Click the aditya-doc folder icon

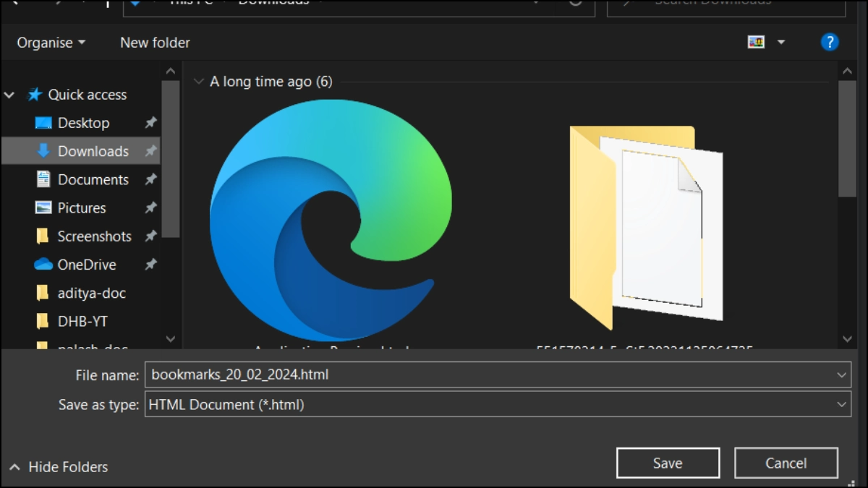click(43, 293)
